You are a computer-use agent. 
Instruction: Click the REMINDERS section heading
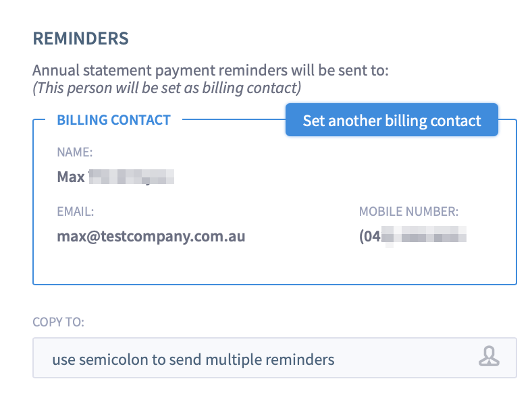pyautogui.click(x=80, y=38)
